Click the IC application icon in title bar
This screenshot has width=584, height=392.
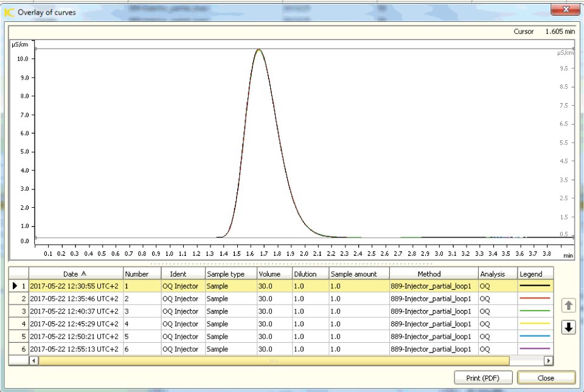[x=9, y=12]
